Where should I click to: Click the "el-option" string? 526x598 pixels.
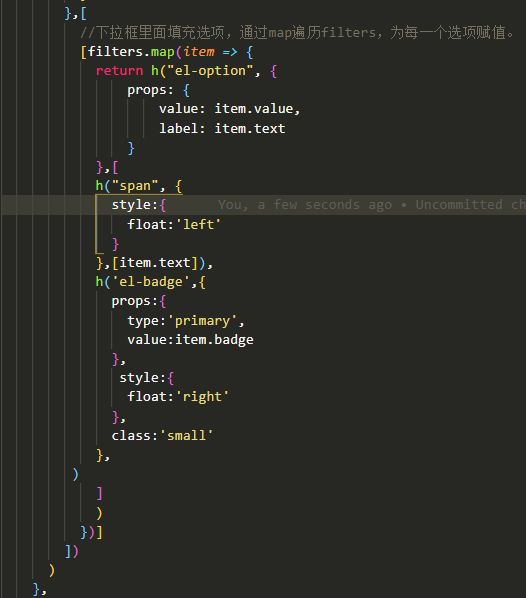click(x=210, y=71)
